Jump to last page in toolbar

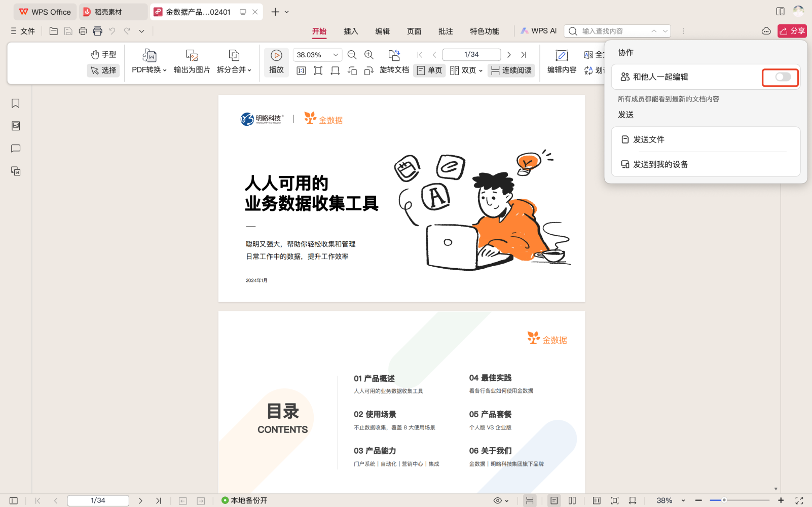tap(524, 55)
